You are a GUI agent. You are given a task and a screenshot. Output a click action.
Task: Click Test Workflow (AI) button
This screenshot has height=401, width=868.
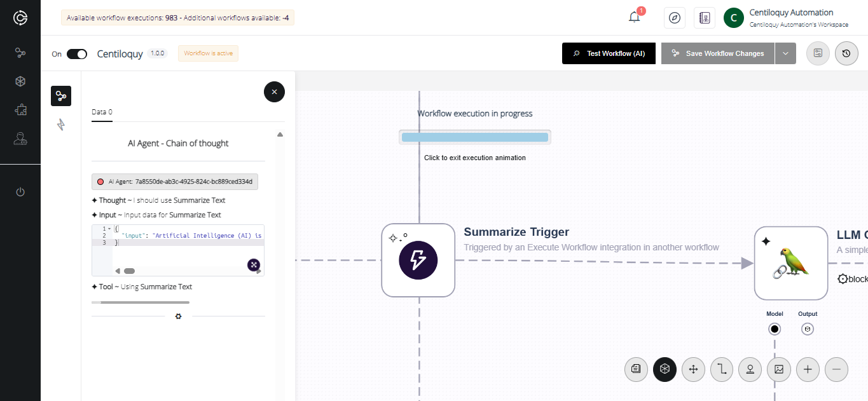tap(609, 53)
